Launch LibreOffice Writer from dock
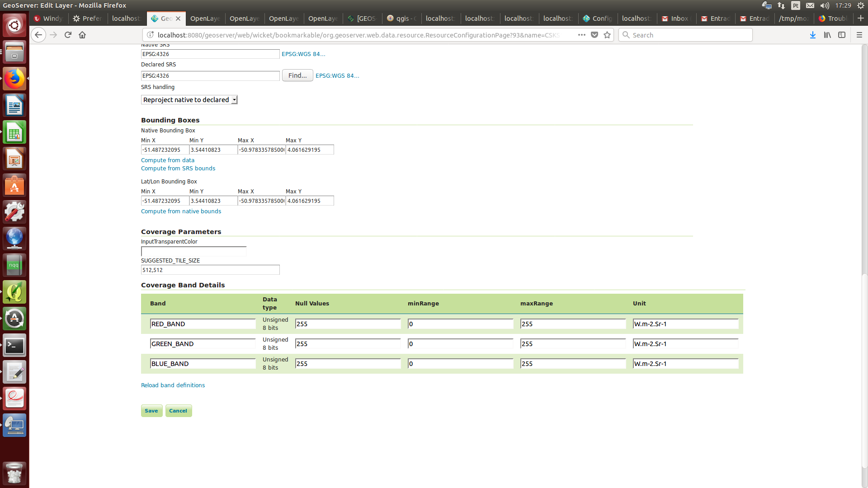The image size is (868, 488). pyautogui.click(x=14, y=105)
